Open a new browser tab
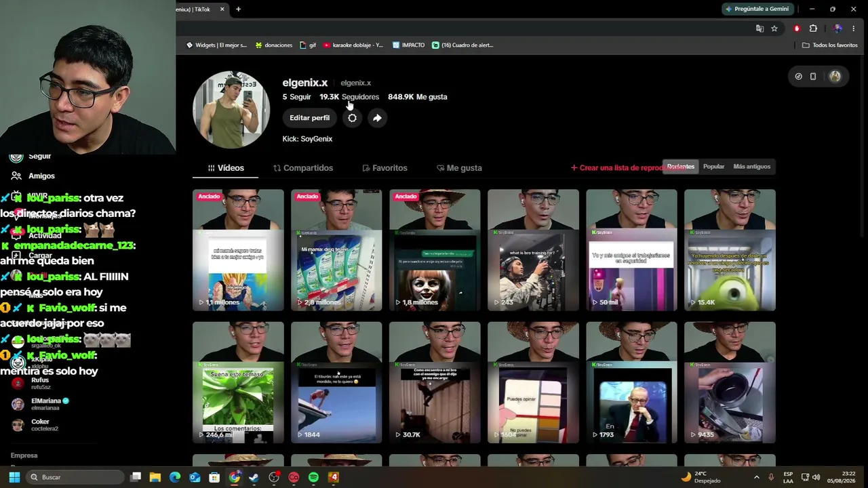 [238, 9]
